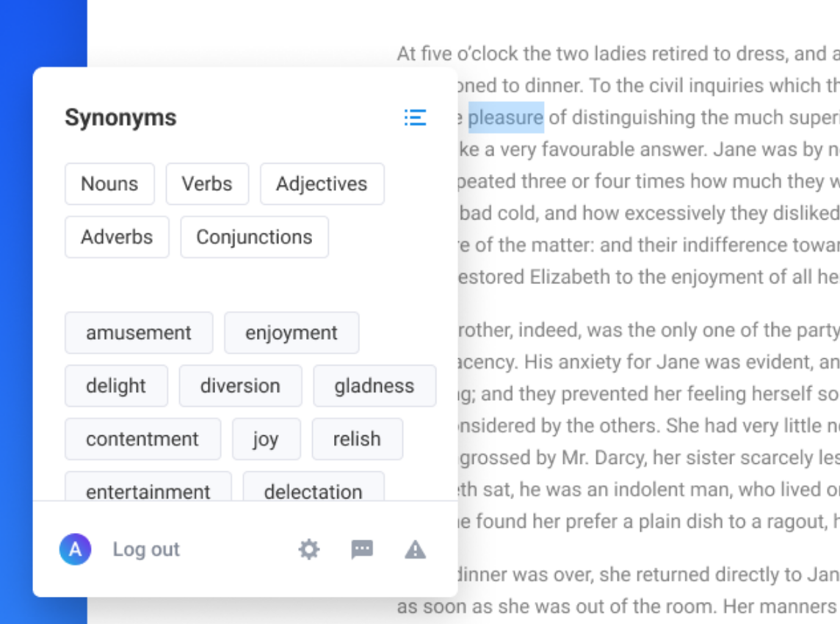Viewport: 840px width, 624px height.
Task: Select the Conjunctions filter chip
Action: click(254, 237)
